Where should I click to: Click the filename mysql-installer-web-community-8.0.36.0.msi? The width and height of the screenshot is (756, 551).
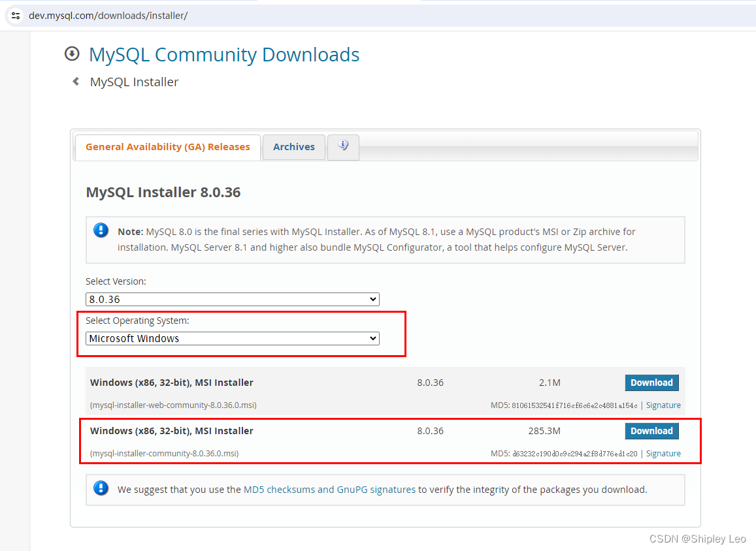pos(173,405)
